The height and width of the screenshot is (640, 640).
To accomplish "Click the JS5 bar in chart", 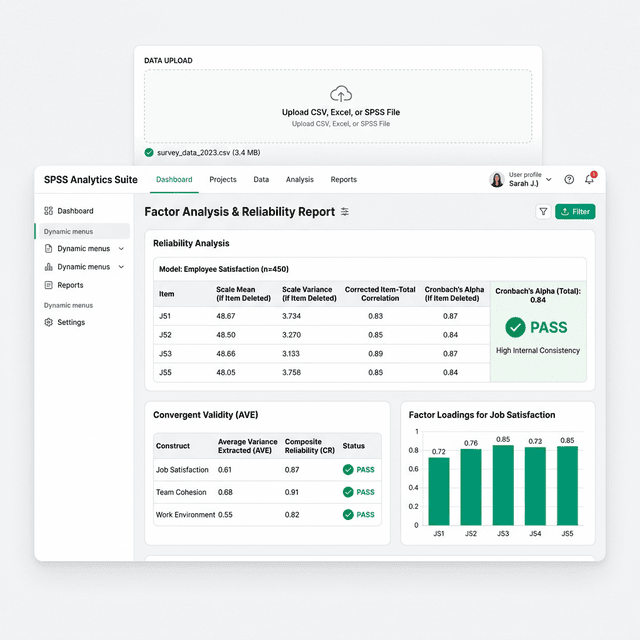I will click(567, 486).
